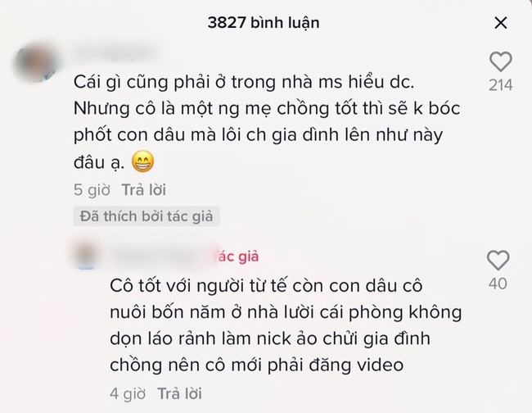This screenshot has width=532, height=413.
Task: Select the comment starting 'Cái gì cũng phải'
Action: click(x=267, y=122)
